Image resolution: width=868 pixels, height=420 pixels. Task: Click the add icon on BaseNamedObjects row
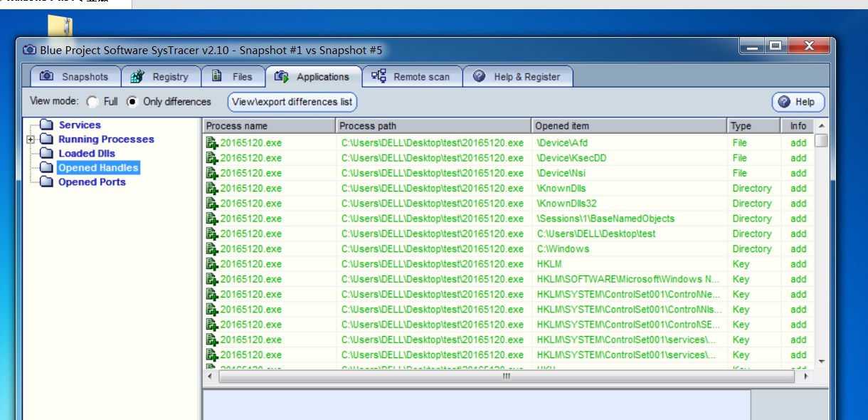[212, 219]
